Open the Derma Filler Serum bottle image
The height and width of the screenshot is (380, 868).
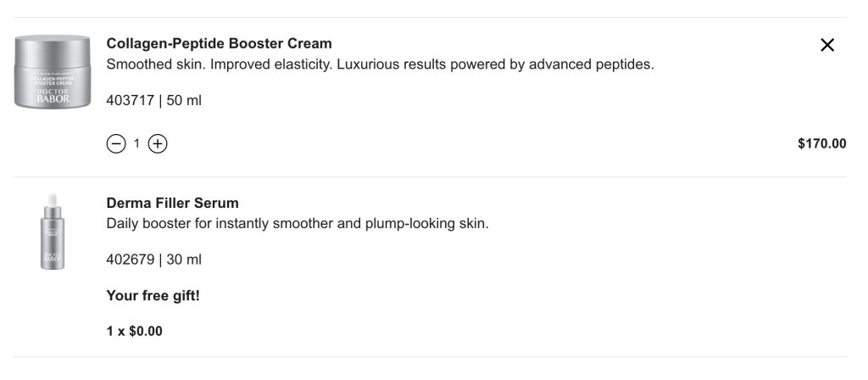(x=53, y=232)
